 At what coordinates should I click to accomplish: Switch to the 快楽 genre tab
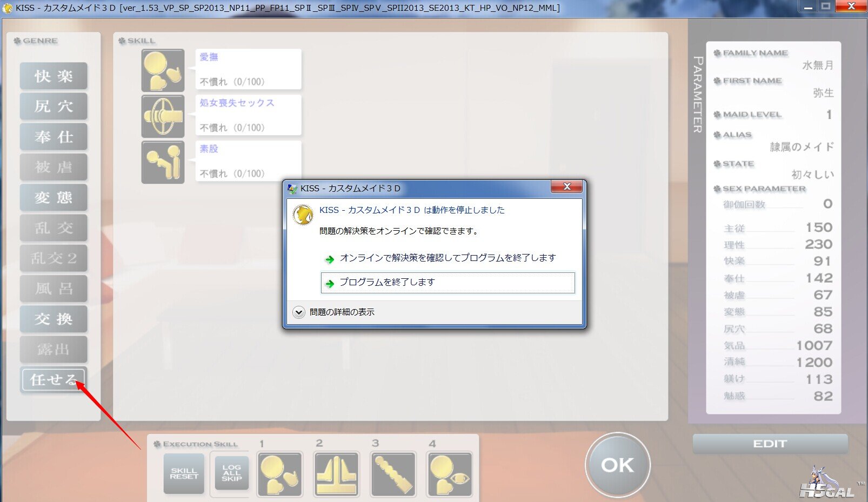pos(54,76)
